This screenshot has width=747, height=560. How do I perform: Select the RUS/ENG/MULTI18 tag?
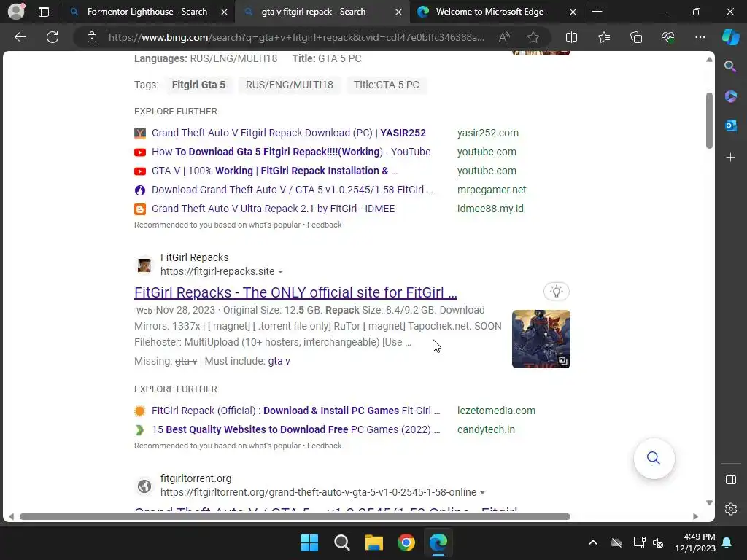[289, 85]
